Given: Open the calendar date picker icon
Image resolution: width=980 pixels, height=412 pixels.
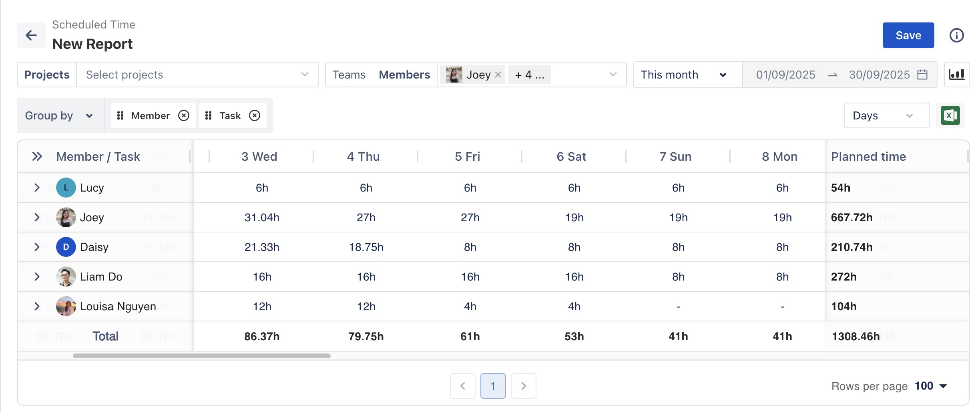Looking at the screenshot, I should point(922,75).
